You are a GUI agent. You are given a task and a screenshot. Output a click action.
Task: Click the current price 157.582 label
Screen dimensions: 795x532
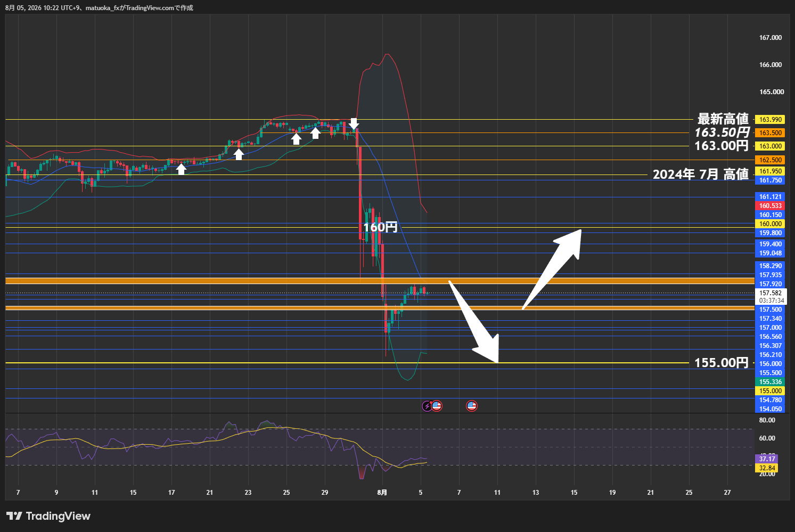tap(771, 293)
